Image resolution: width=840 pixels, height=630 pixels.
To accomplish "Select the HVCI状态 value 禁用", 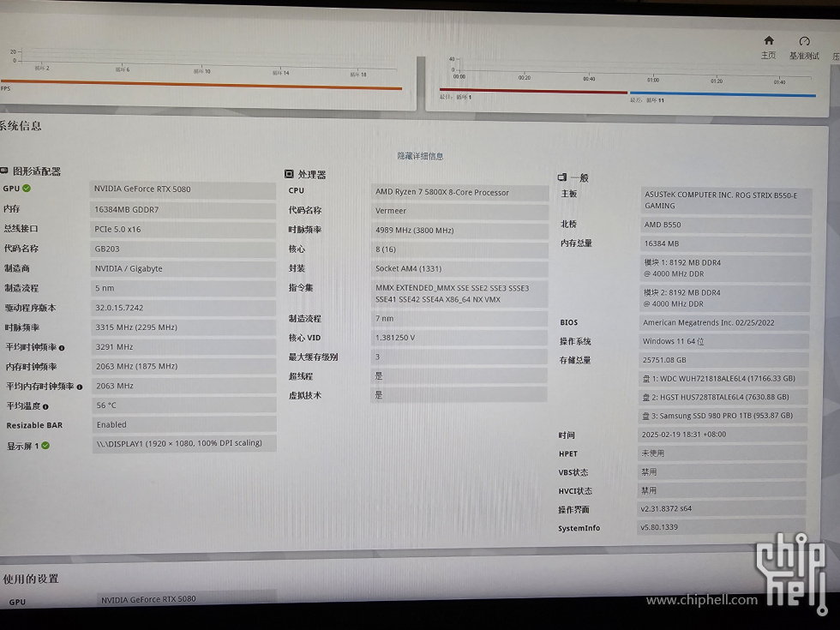I will click(721, 490).
